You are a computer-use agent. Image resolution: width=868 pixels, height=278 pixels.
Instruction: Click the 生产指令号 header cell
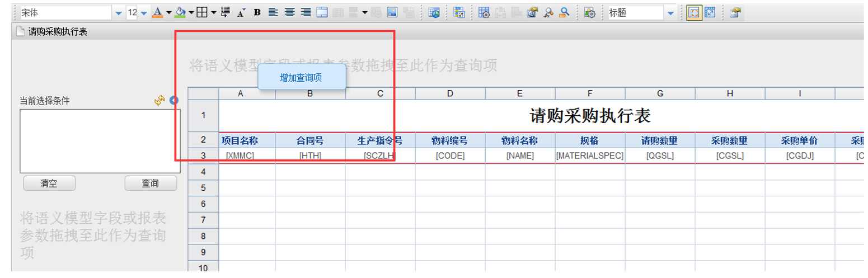[380, 140]
